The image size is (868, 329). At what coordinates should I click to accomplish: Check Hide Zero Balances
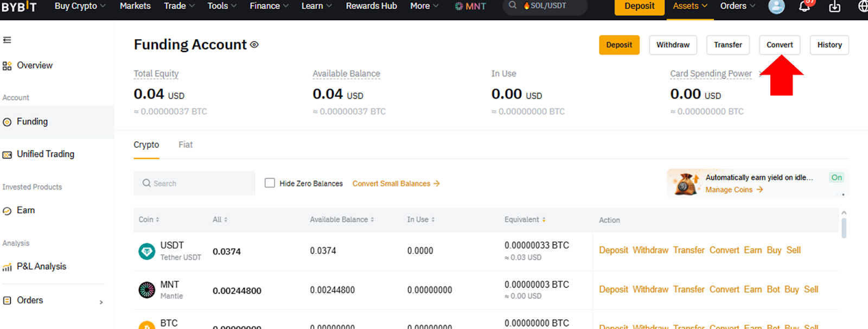tap(270, 183)
